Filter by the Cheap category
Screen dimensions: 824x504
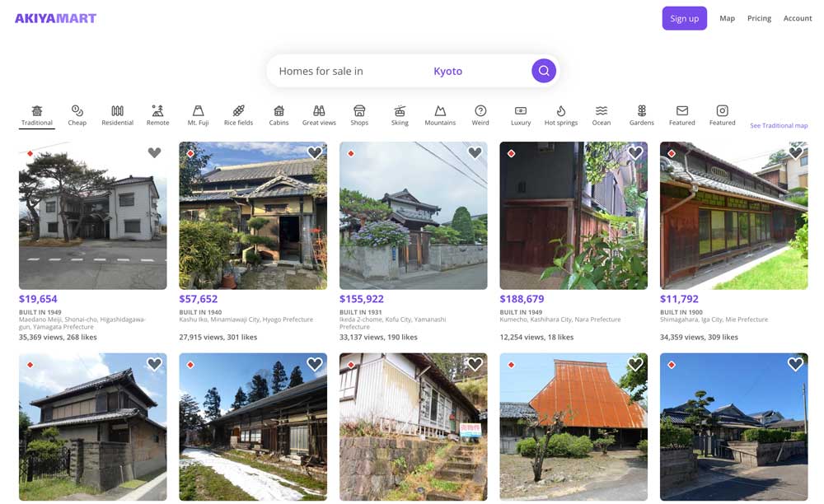pyautogui.click(x=77, y=115)
